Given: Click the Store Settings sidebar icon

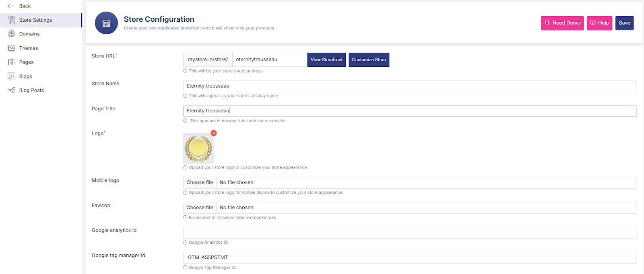Looking at the screenshot, I should [12, 20].
